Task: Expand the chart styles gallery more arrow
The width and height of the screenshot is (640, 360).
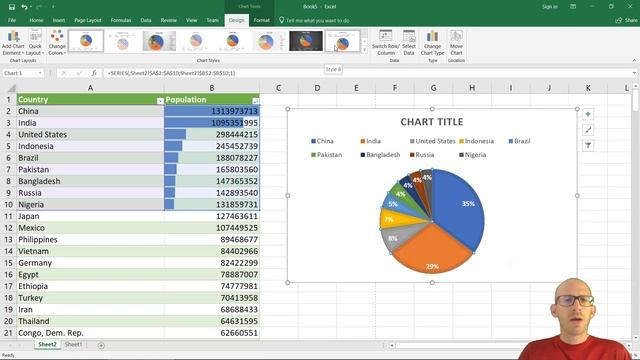Action: coord(364,50)
